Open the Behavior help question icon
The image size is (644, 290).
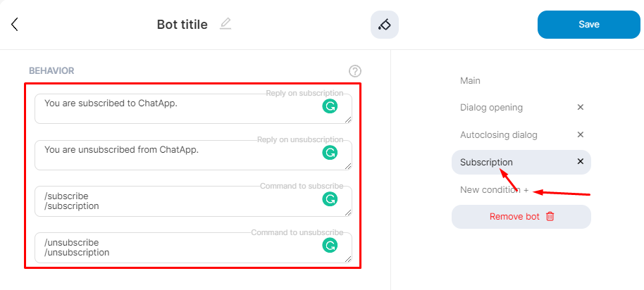tap(355, 71)
